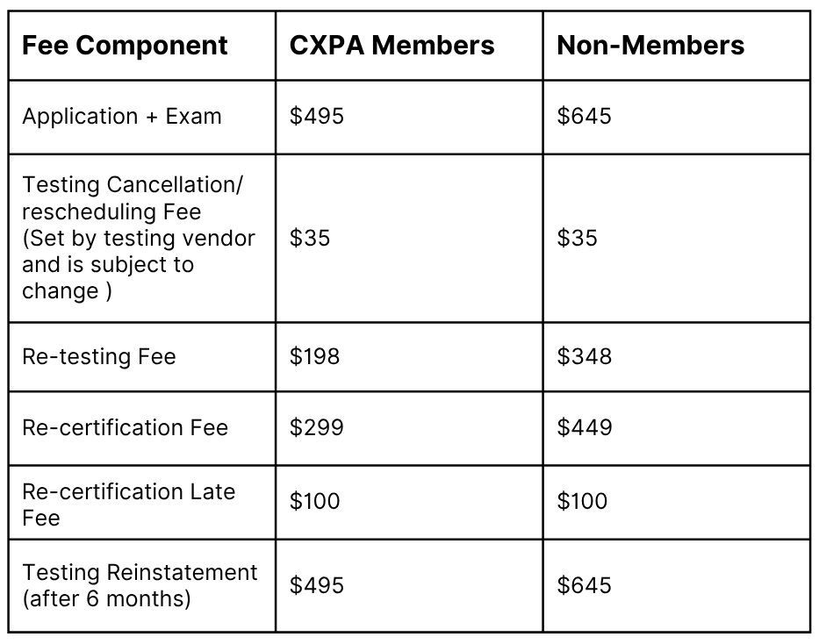The image size is (819, 644).
Task: Click the $449 re-certification fee
Action: 585,428
